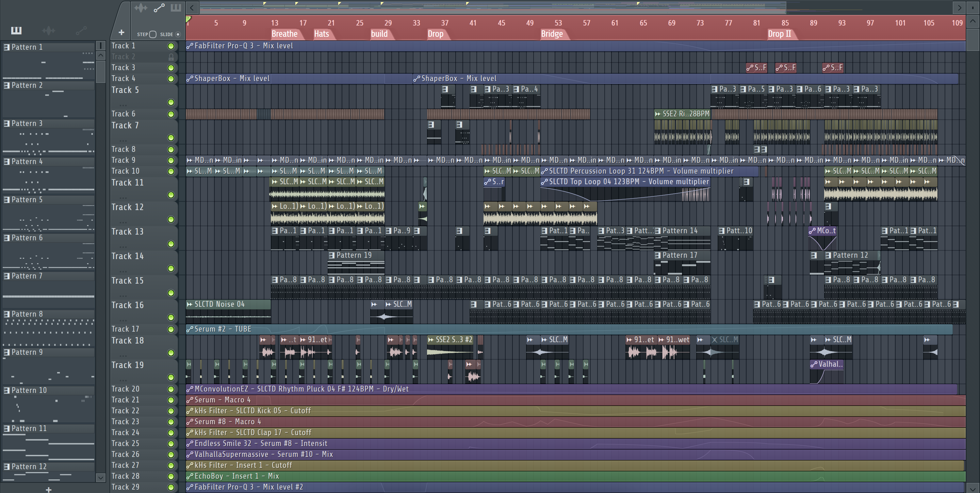
Task: Click the picker panel scroll down arrow
Action: click(x=100, y=477)
